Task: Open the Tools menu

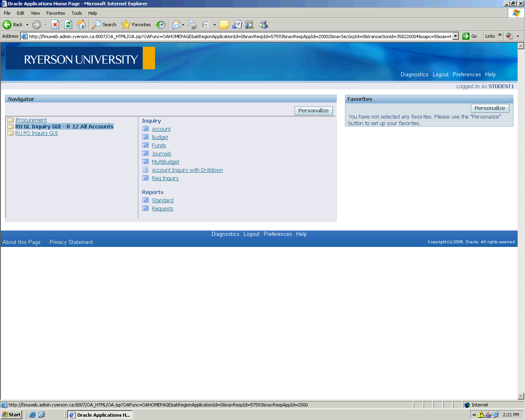Action: pos(77,13)
